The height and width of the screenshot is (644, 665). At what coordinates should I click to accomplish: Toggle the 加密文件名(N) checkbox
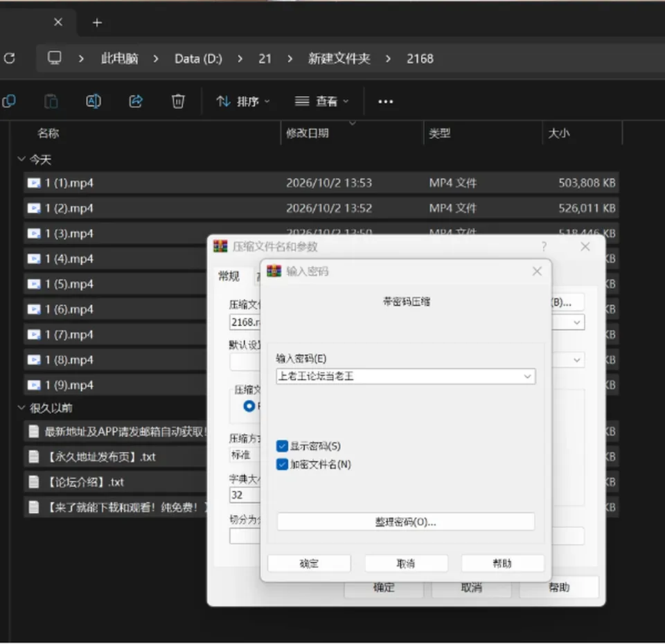point(282,464)
